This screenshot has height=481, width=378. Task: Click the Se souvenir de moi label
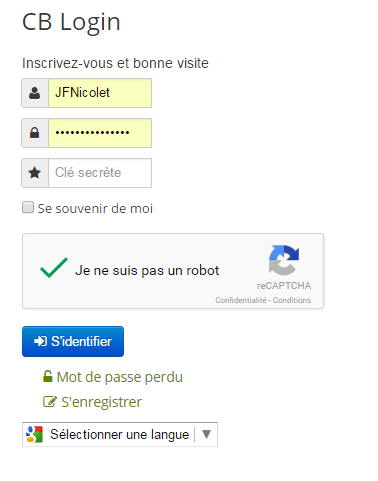click(x=95, y=208)
